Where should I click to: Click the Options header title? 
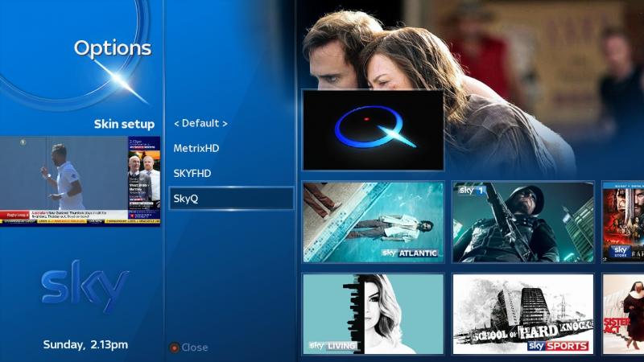(x=113, y=48)
